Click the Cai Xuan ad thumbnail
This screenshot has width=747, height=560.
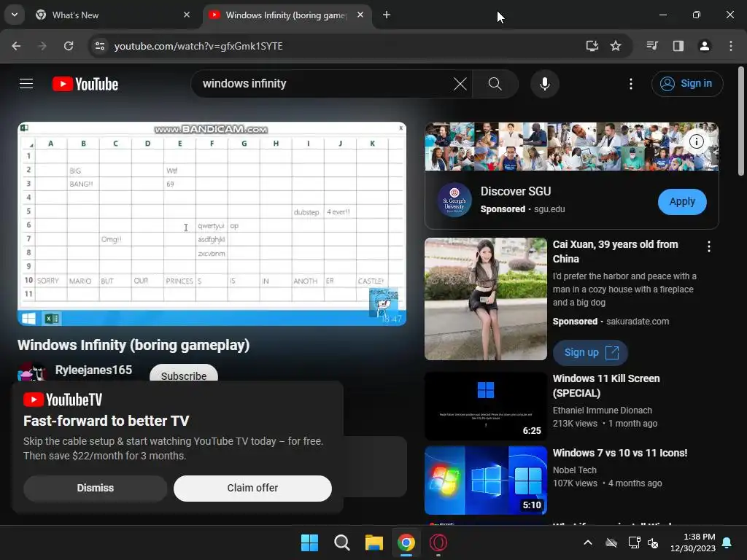pyautogui.click(x=485, y=299)
